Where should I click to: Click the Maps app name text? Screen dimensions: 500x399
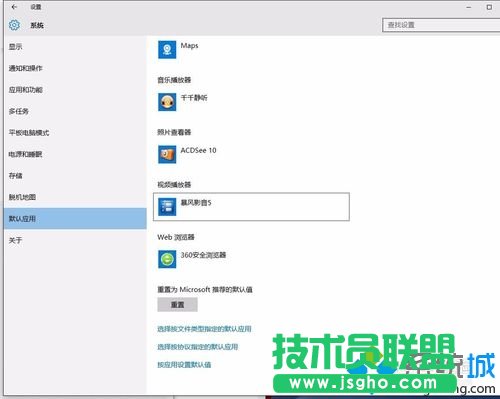[189, 46]
